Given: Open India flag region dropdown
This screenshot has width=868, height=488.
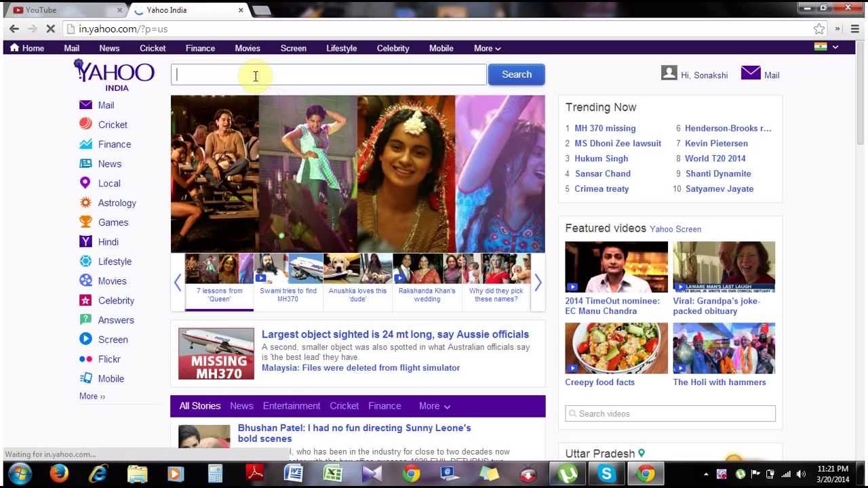Looking at the screenshot, I should (827, 47).
